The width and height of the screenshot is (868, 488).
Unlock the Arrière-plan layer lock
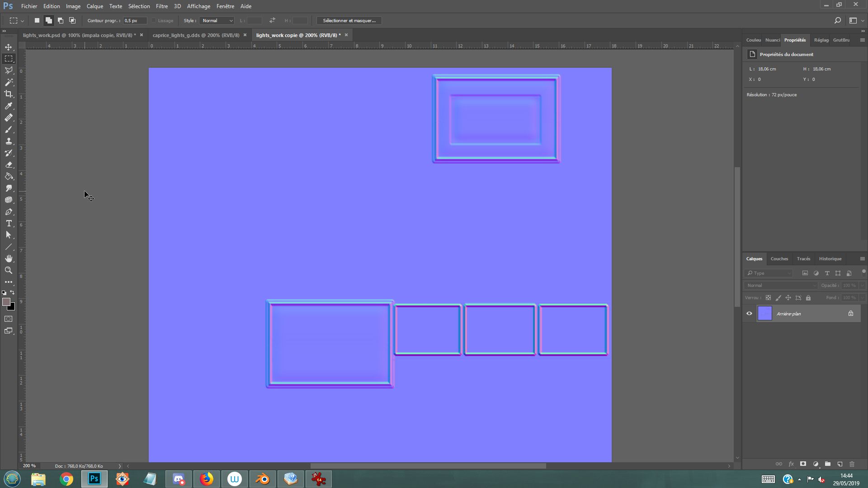(x=850, y=314)
